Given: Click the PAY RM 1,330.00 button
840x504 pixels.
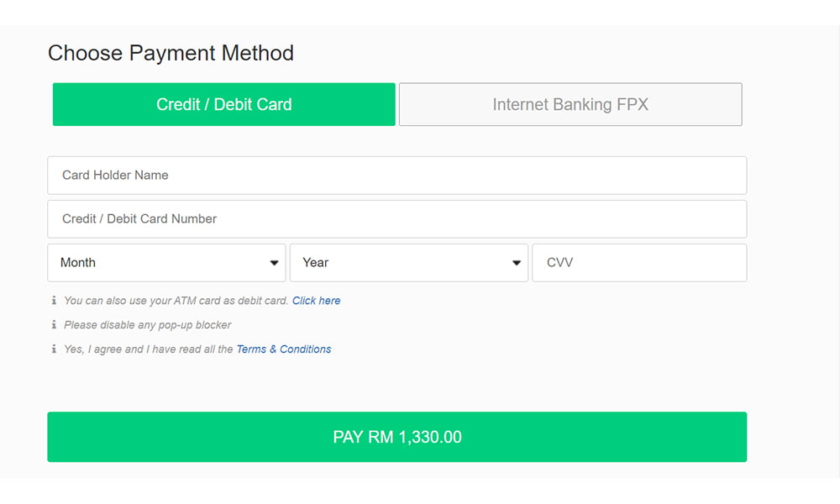Looking at the screenshot, I should click(397, 437).
